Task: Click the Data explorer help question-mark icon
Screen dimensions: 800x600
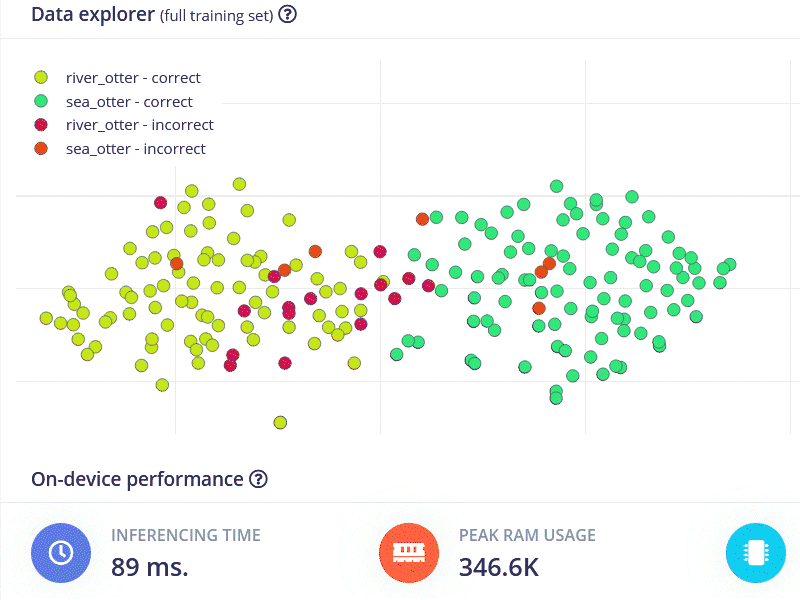Action: [287, 15]
